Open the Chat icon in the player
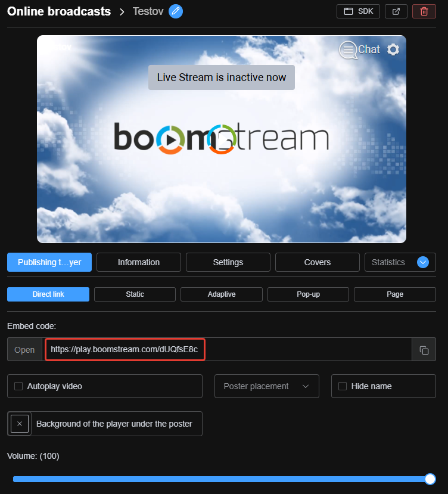Screen dimensions: 448x494 coord(359,49)
